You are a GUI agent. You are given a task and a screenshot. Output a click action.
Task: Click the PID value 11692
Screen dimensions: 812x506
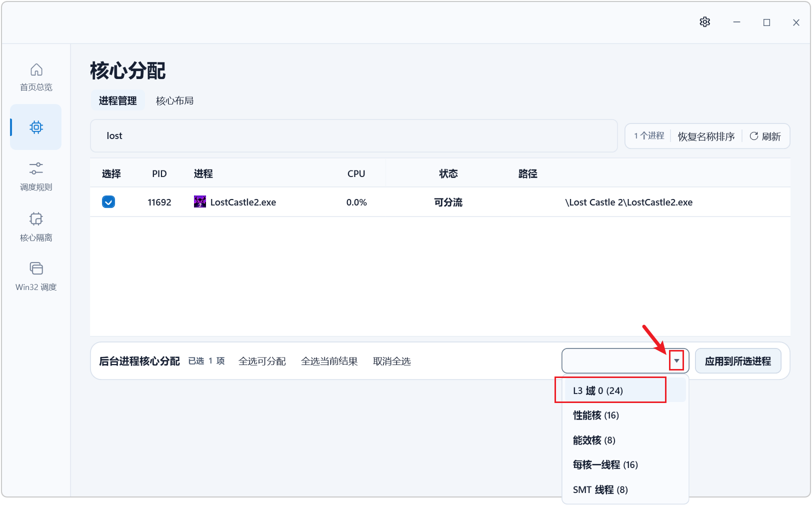[159, 202]
